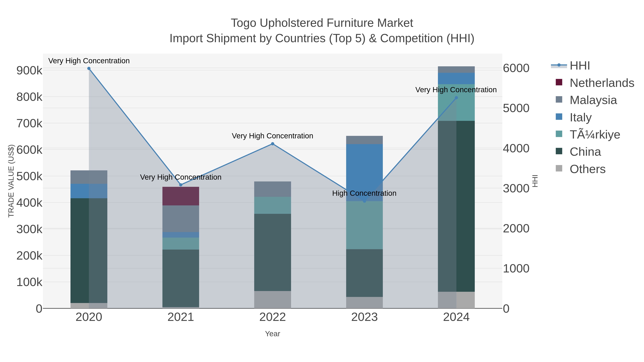Click the China segment in 2023 bar
This screenshot has height=362, width=644.
(364, 273)
